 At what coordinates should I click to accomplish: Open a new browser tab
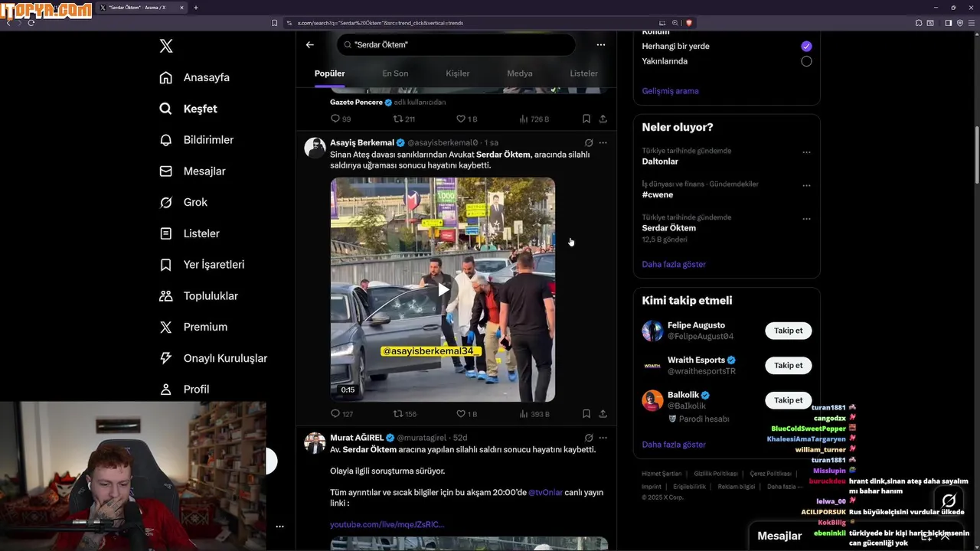point(196,8)
